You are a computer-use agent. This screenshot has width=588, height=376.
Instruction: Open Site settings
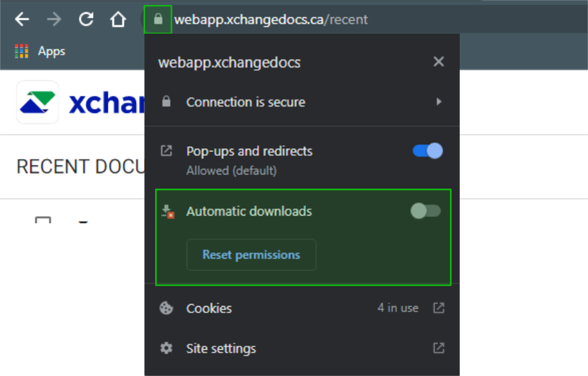(302, 348)
